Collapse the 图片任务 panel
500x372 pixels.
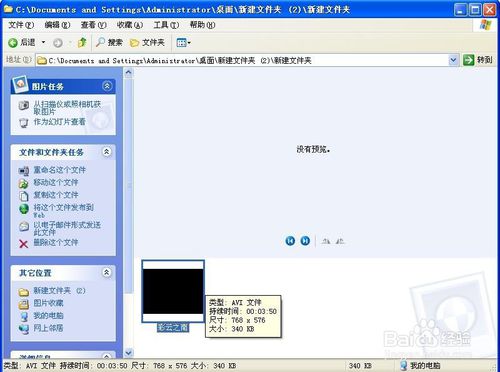107,86
